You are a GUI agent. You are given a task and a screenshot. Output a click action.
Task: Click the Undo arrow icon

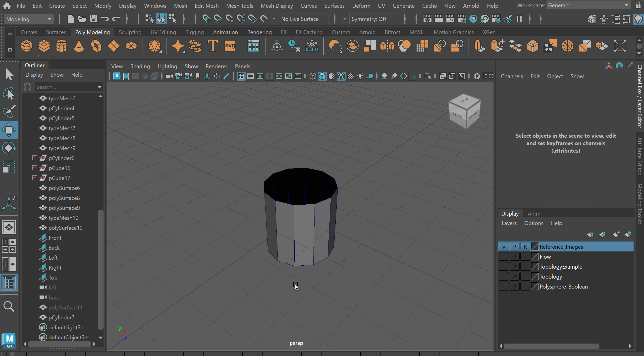click(105, 19)
